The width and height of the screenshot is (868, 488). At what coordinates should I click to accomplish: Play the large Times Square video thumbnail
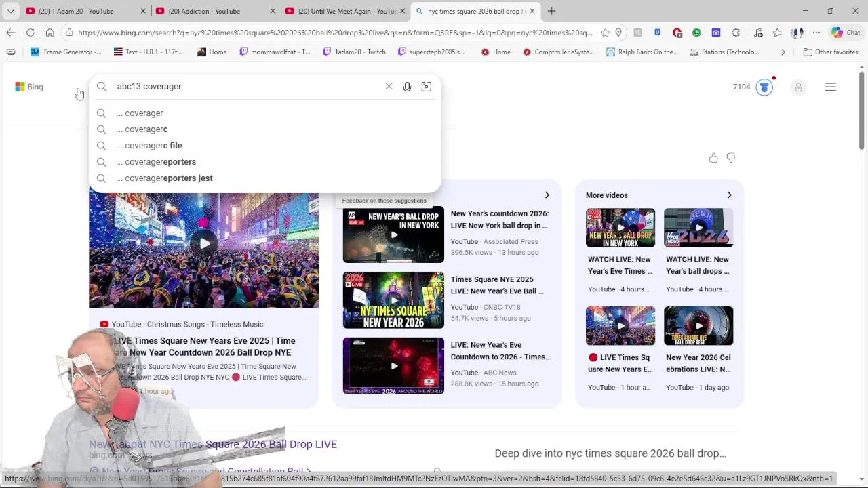click(204, 250)
